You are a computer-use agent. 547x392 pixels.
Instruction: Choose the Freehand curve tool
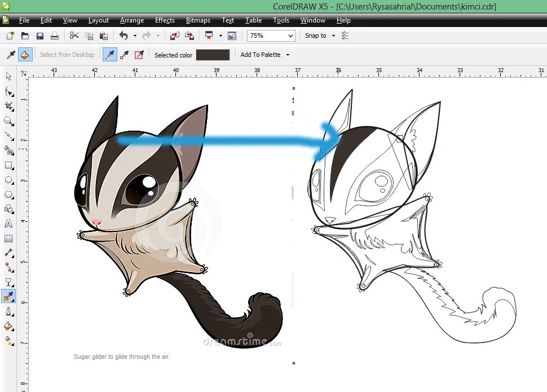coord(8,136)
